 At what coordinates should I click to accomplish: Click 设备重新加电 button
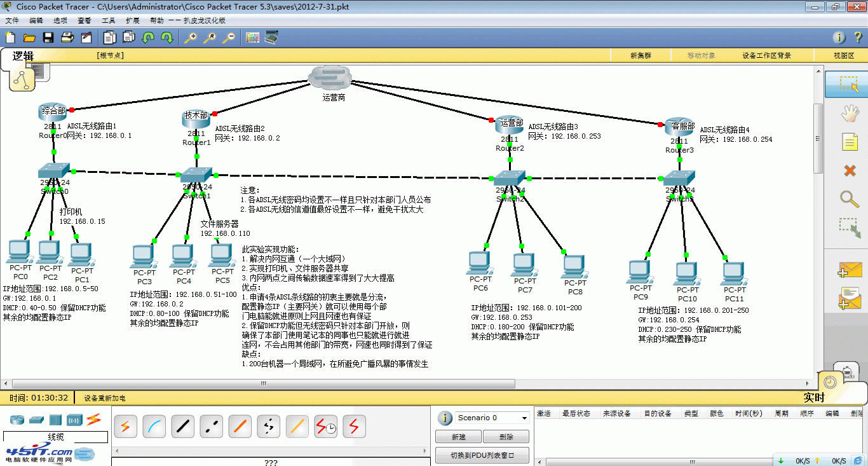(x=105, y=398)
